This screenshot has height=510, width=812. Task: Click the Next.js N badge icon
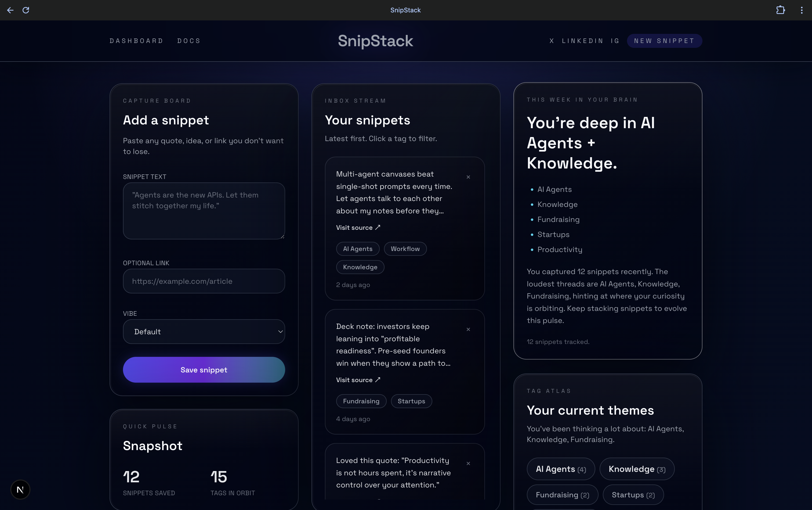point(20,489)
